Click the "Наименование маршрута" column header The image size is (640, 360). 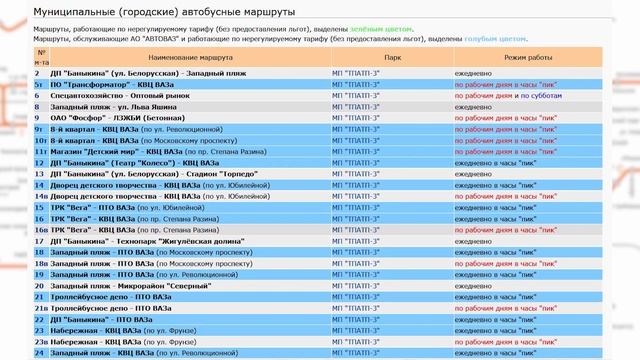click(x=190, y=58)
